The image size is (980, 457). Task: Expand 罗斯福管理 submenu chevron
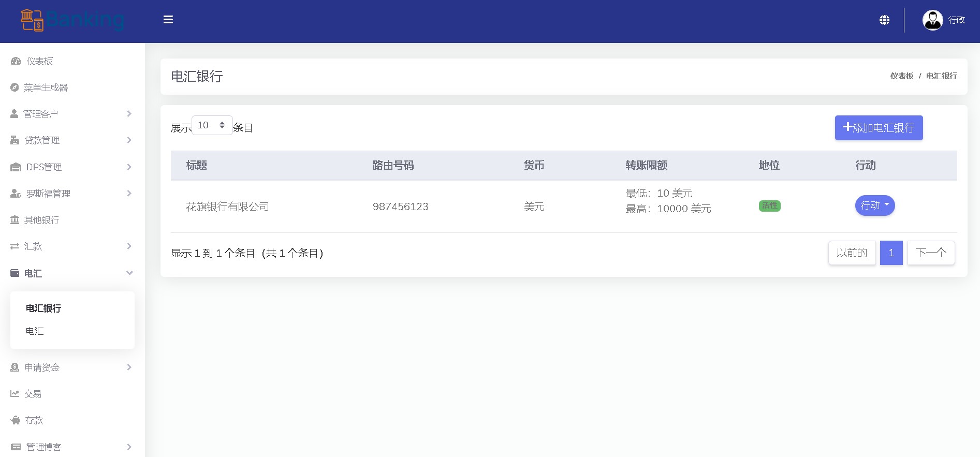[129, 194]
